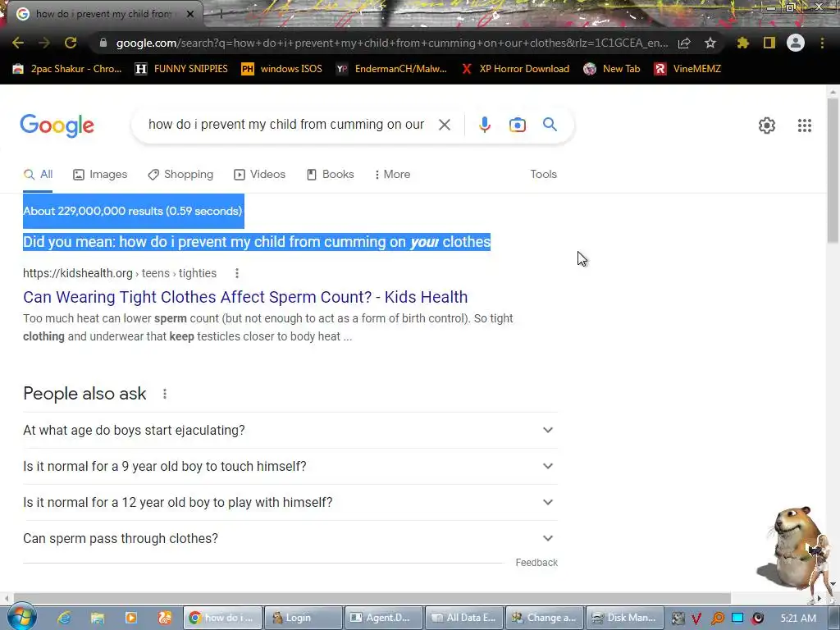This screenshot has width=840, height=630.
Task: Open the Extensions puzzle icon
Action: [743, 43]
